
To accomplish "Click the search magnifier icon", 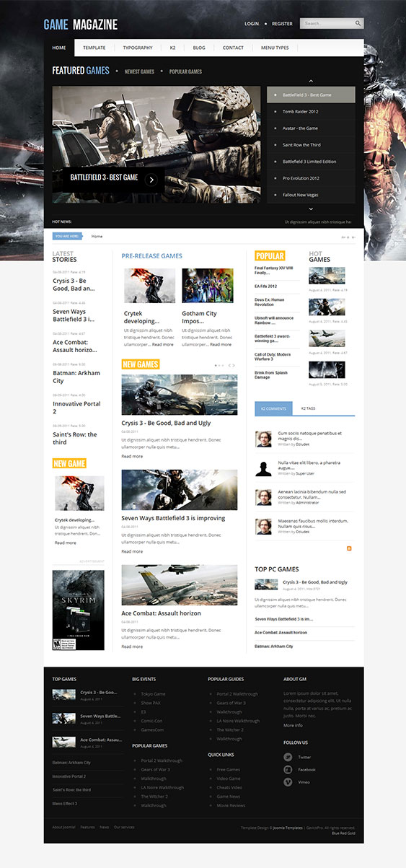I will point(357,23).
